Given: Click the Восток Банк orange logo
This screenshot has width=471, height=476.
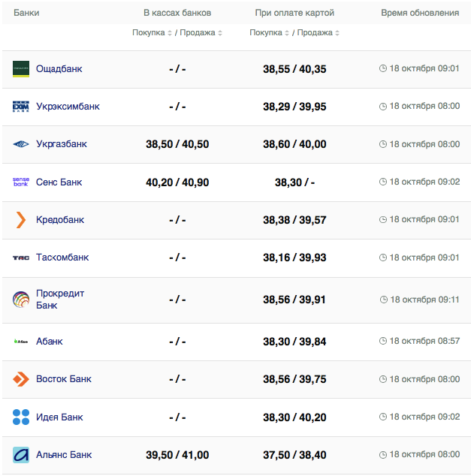Looking at the screenshot, I should pyautogui.click(x=21, y=379).
